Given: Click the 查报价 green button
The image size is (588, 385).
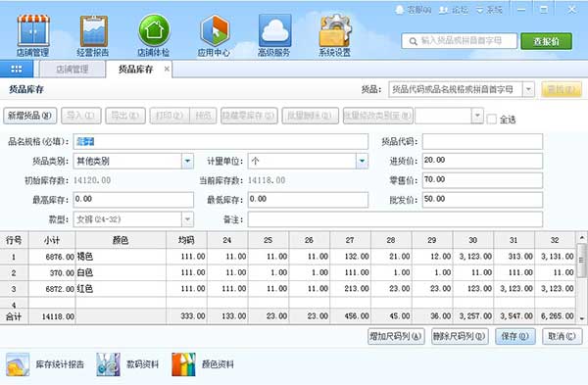Looking at the screenshot, I should click(547, 41).
